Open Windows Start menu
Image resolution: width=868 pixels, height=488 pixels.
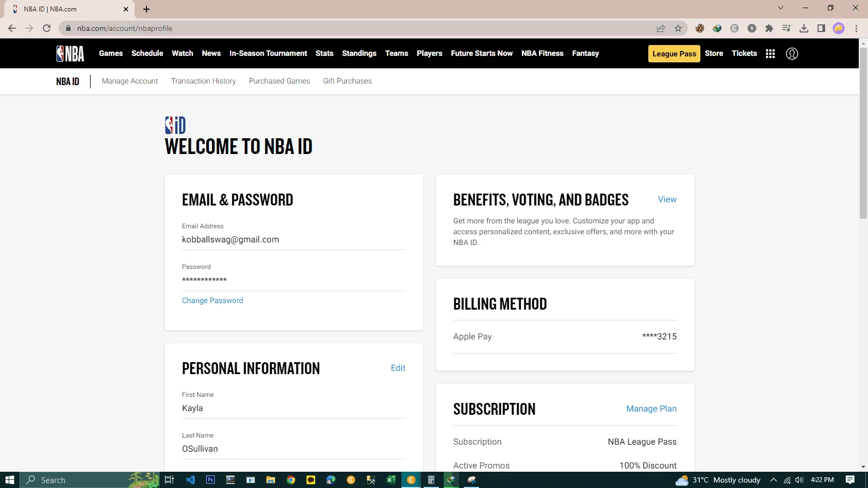point(10,480)
